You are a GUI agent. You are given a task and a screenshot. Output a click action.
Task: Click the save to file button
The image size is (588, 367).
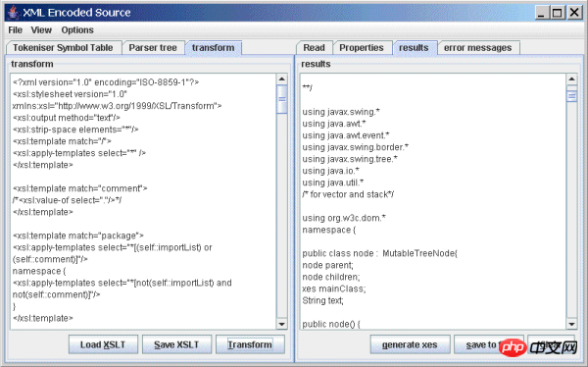[x=489, y=344]
